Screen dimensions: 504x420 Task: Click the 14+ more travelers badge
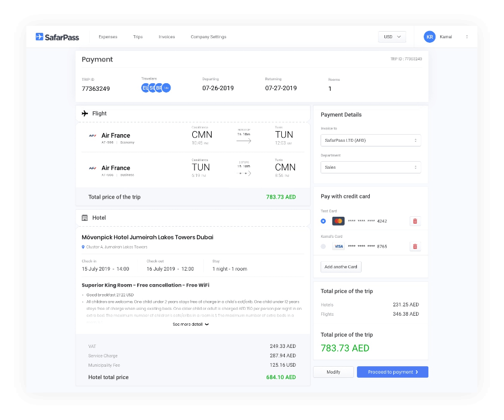click(x=166, y=88)
